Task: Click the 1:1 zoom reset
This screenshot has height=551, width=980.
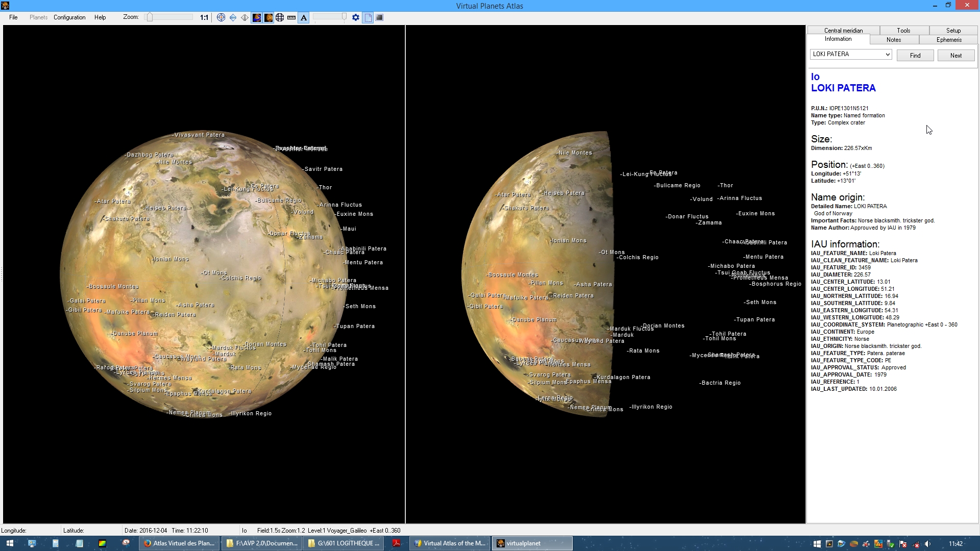Action: pyautogui.click(x=204, y=17)
